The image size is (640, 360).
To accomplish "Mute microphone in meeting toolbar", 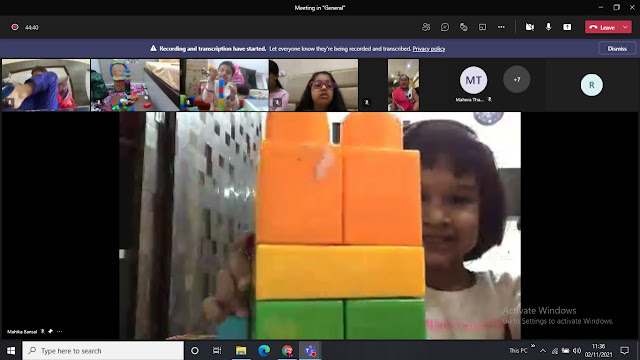I will pyautogui.click(x=549, y=27).
